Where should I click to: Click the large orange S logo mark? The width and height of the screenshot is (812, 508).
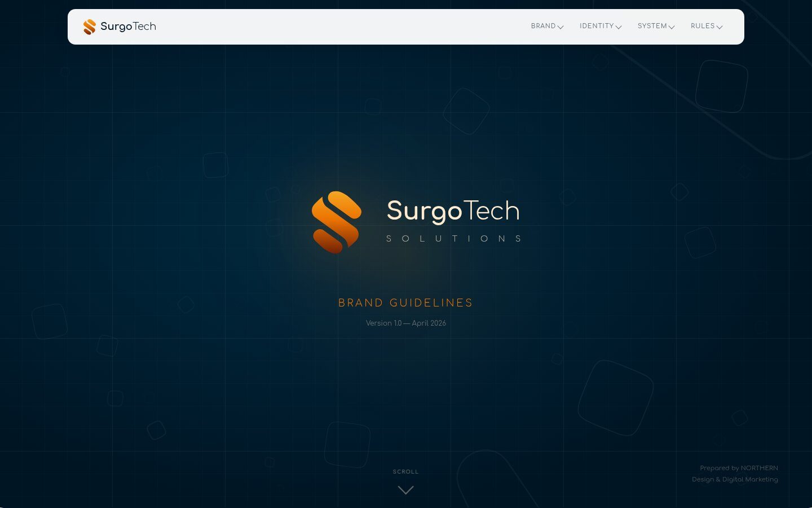click(337, 222)
